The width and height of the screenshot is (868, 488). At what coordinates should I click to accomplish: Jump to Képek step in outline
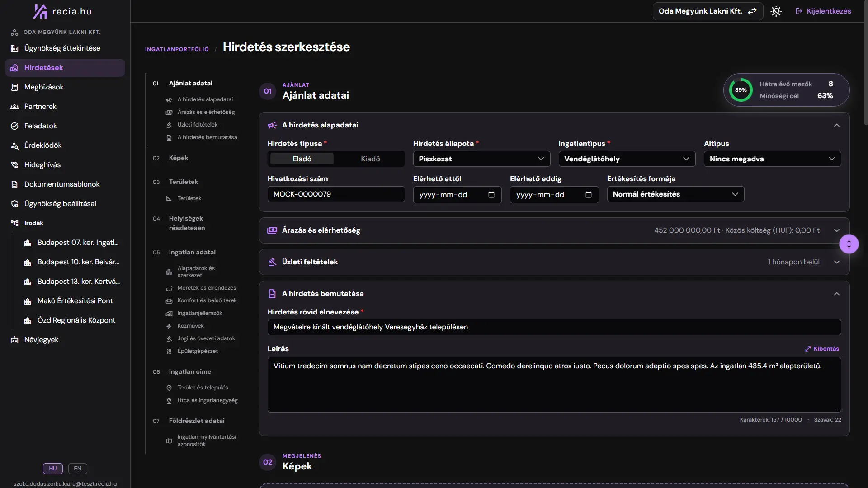click(179, 158)
